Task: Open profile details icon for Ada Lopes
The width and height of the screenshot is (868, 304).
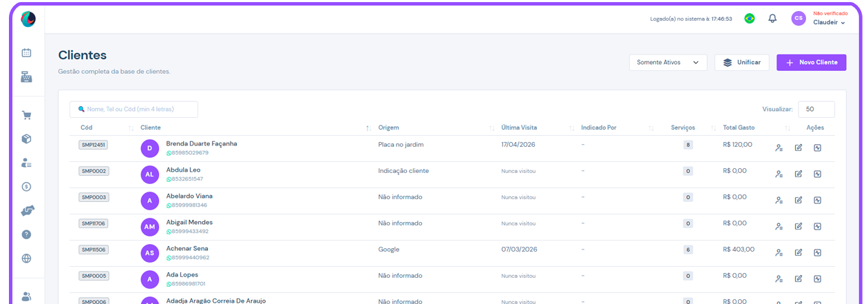Action: 779,278
